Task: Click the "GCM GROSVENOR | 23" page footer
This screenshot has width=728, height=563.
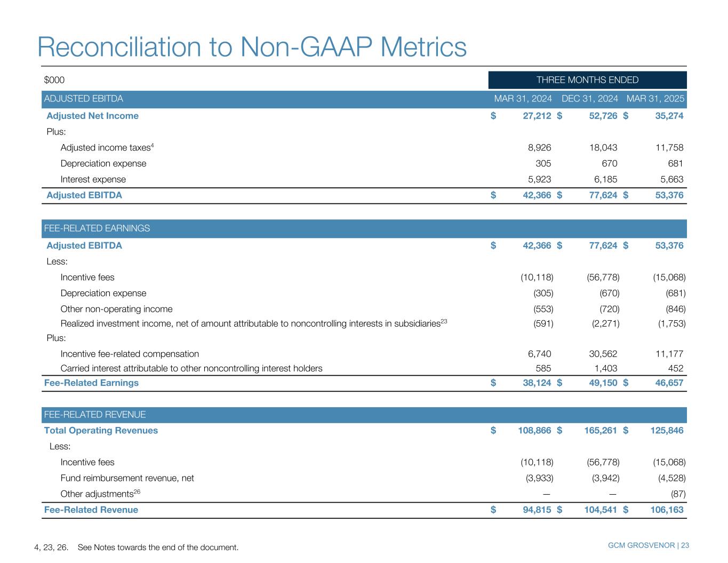Action: (648, 545)
